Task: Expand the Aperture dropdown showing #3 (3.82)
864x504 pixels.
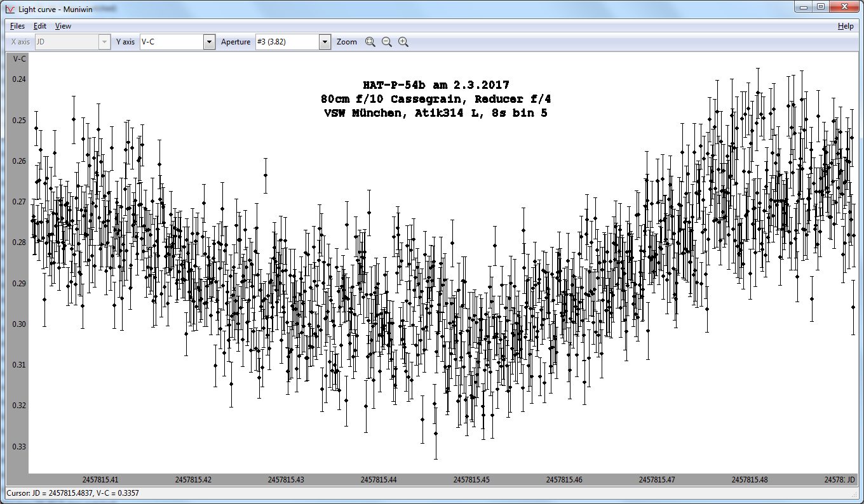Action: tap(325, 42)
